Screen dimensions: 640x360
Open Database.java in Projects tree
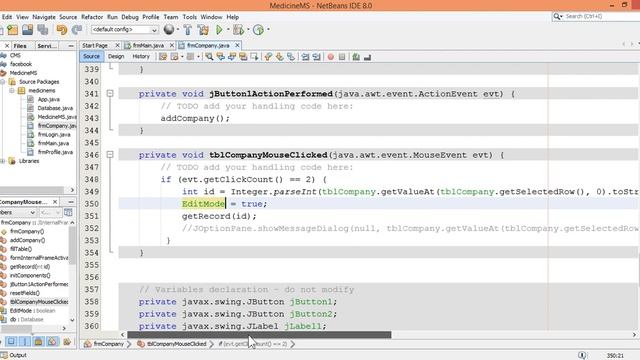(x=55, y=108)
